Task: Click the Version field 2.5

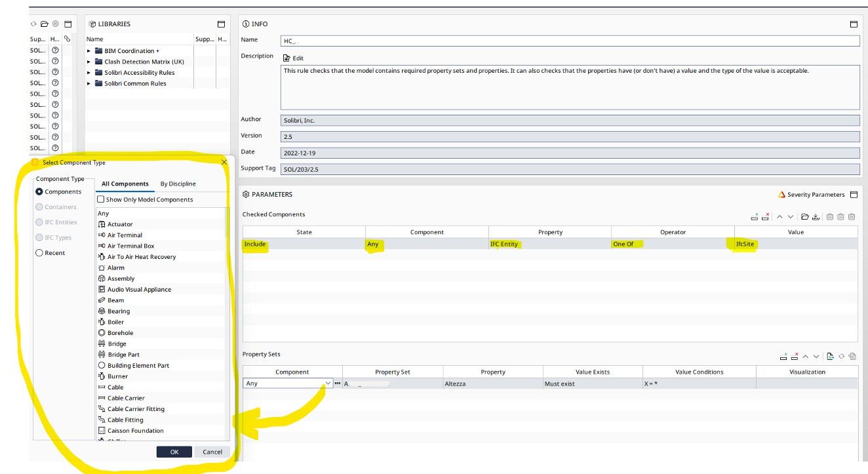Action: 570,137
